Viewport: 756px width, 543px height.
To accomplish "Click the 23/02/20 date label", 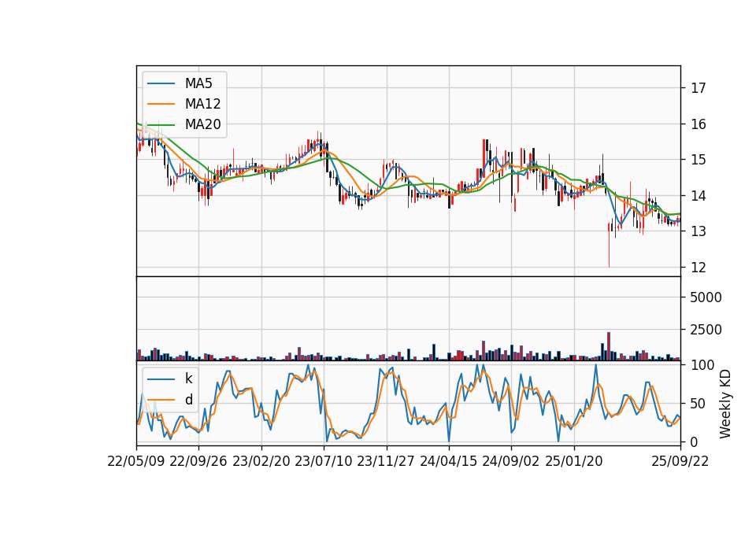I will click(x=261, y=461).
